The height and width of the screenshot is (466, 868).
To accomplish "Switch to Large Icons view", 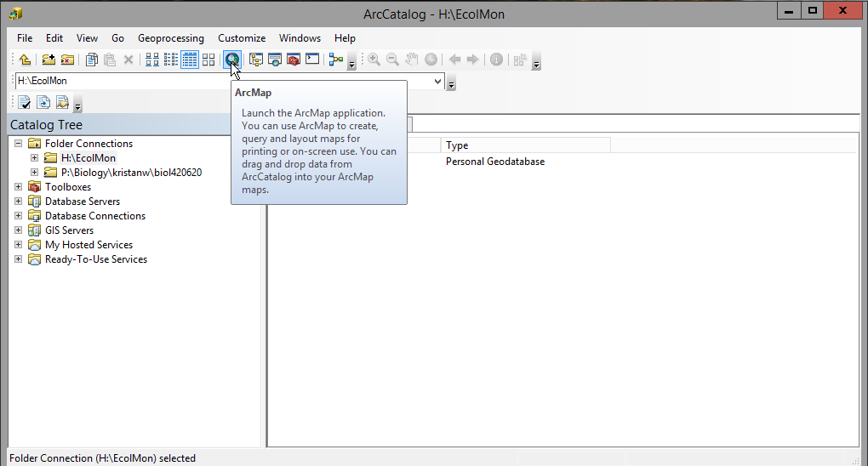I will click(x=152, y=60).
